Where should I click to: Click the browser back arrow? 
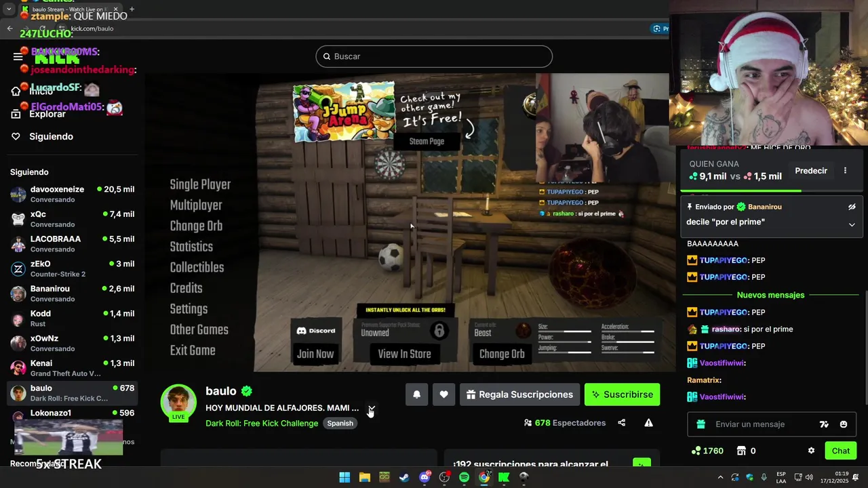tap(9, 28)
